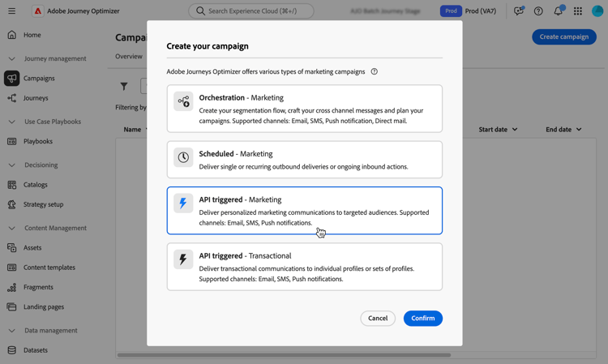Click the Strategy setup icon
Screen dimensions: 608x364
click(11, 204)
